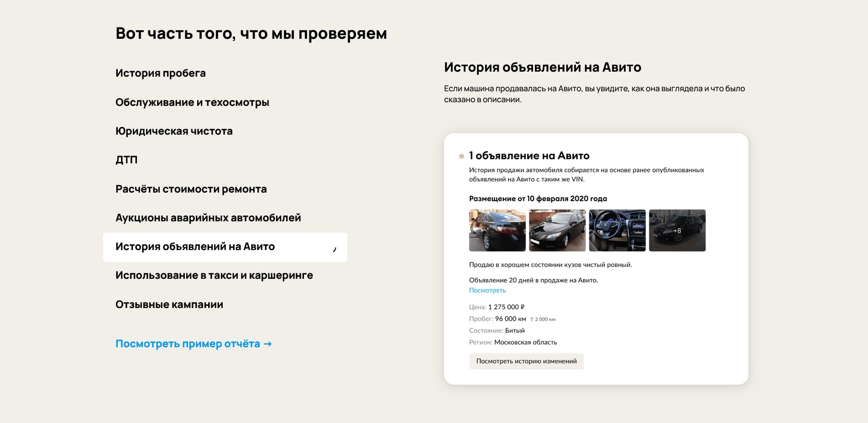This screenshot has height=423, width=868.
Task: Open first car photo showing rear view
Action: click(497, 230)
